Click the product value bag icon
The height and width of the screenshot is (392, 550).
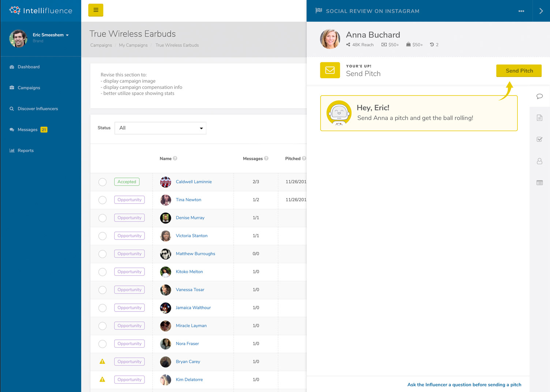(x=408, y=45)
